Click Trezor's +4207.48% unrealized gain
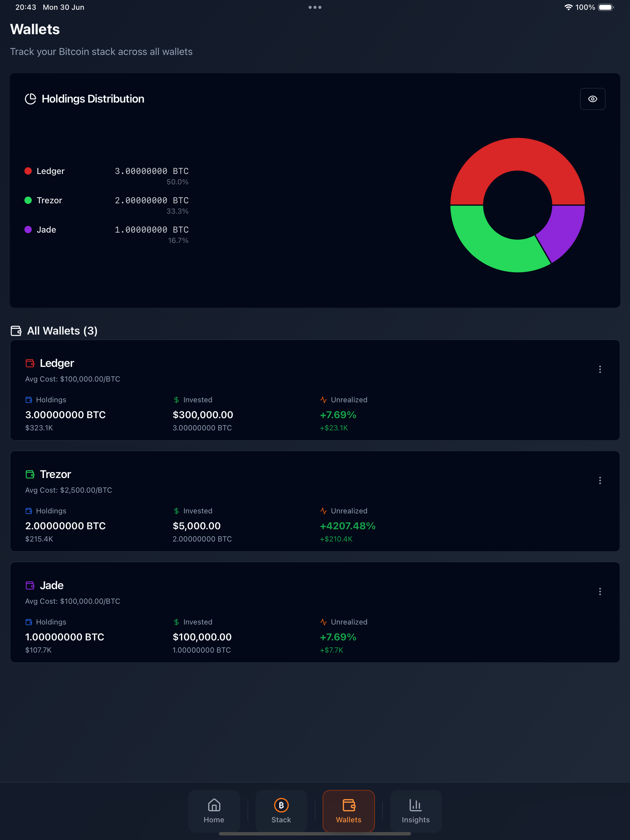Image resolution: width=630 pixels, height=840 pixels. (348, 526)
